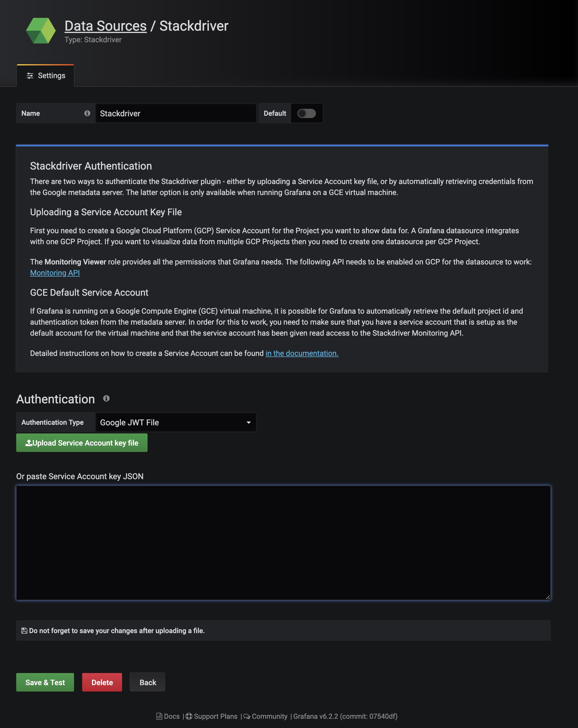Image resolution: width=578 pixels, height=728 pixels.
Task: Click the info icon beside Name label
Action: coord(87,113)
